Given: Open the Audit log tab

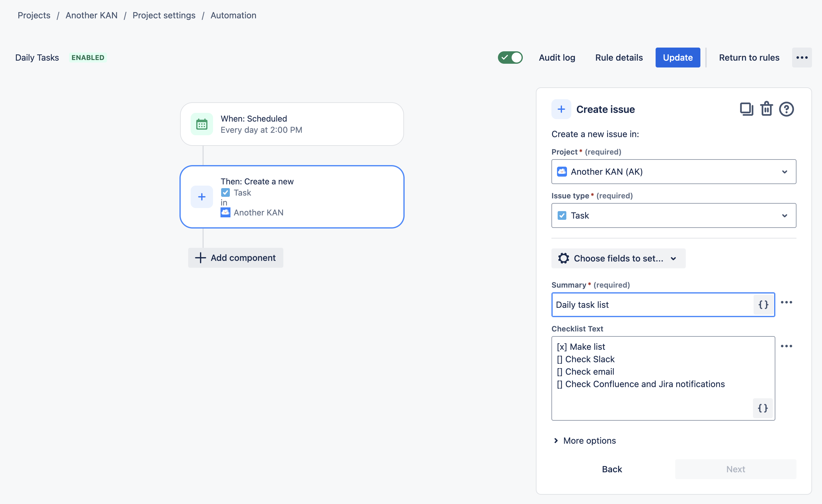Looking at the screenshot, I should (557, 58).
